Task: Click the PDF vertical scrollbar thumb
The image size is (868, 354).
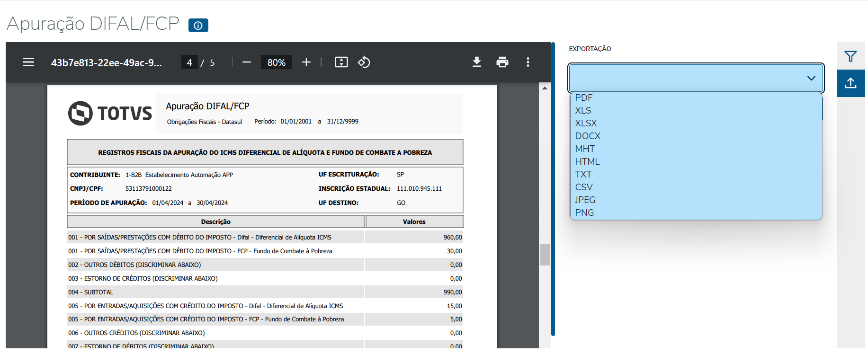Action: (x=545, y=255)
